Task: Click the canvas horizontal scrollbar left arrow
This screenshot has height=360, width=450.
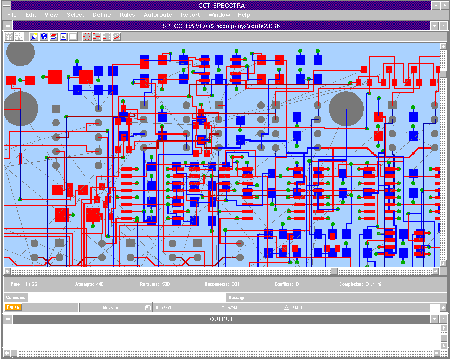Action: pos(7,271)
